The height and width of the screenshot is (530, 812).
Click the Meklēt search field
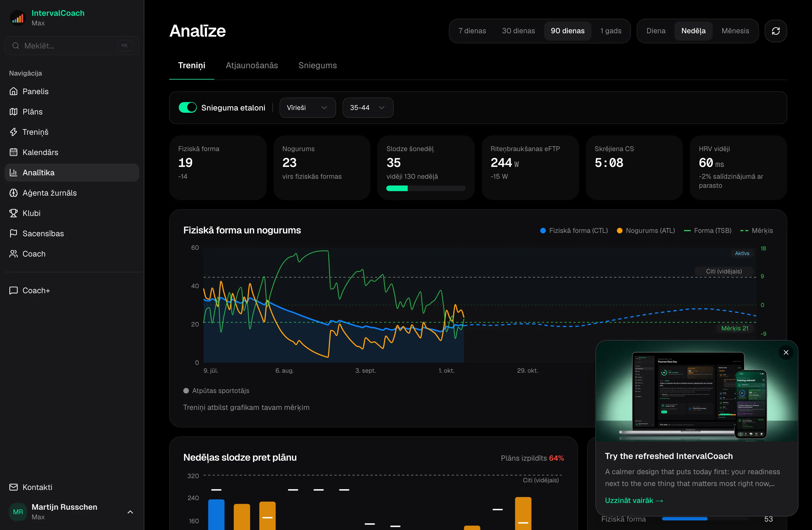[x=72, y=46]
